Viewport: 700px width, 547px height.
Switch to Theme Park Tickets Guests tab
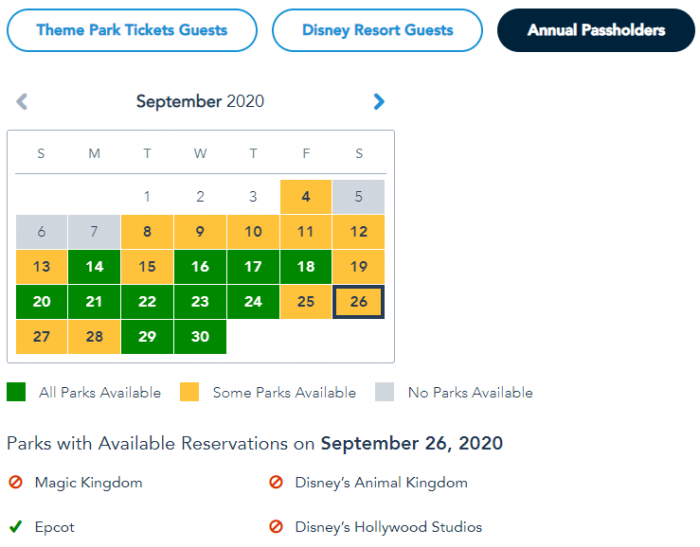(x=132, y=30)
